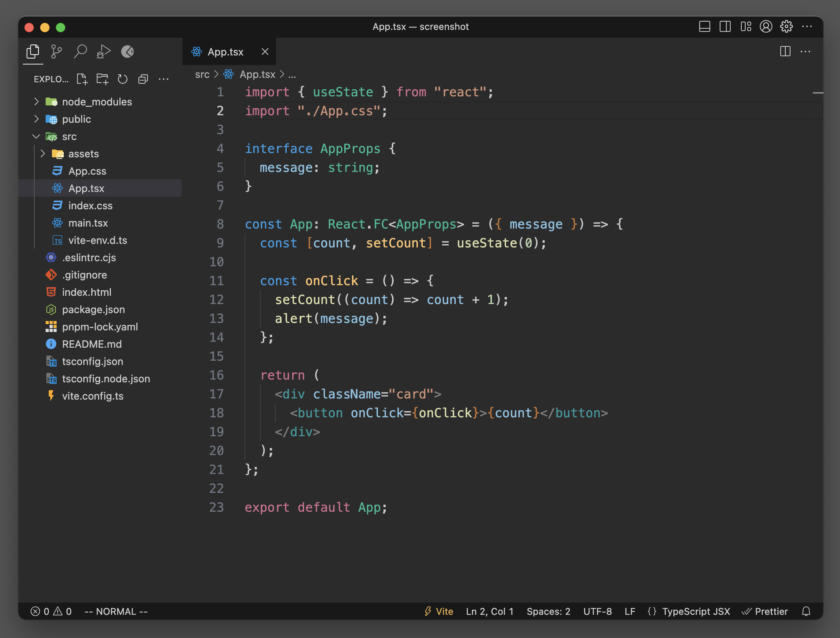Open index.css in the file tree
The image size is (840, 638).
pos(100,206)
